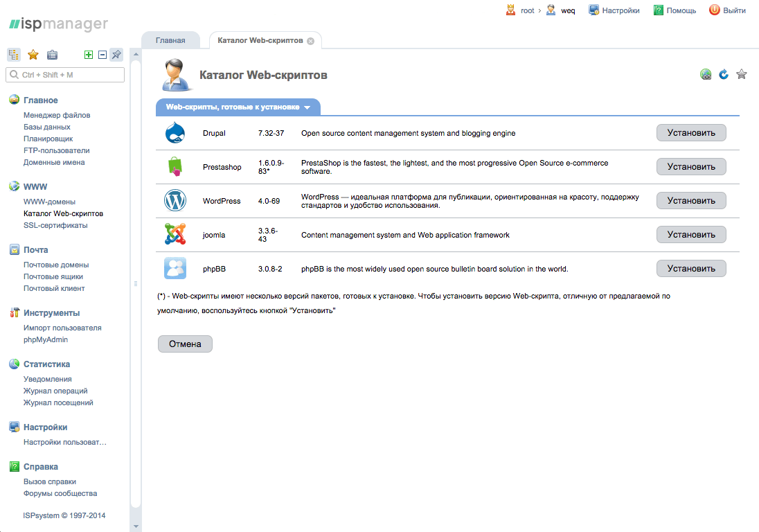
Task: Expand 'Web-скрипты, готовые к установке' dropdown arrow
Action: (307, 107)
